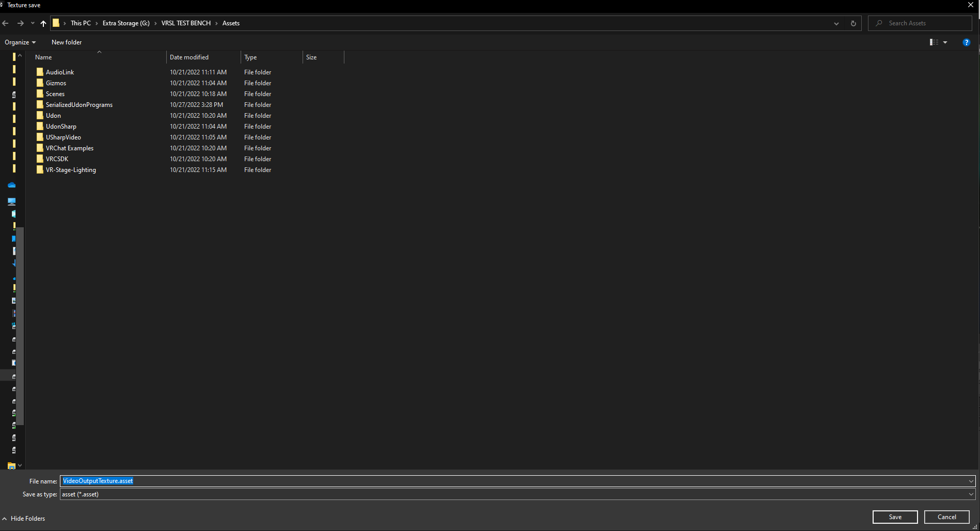The height and width of the screenshot is (531, 980).
Task: Go forward in folder history
Action: pyautogui.click(x=21, y=23)
